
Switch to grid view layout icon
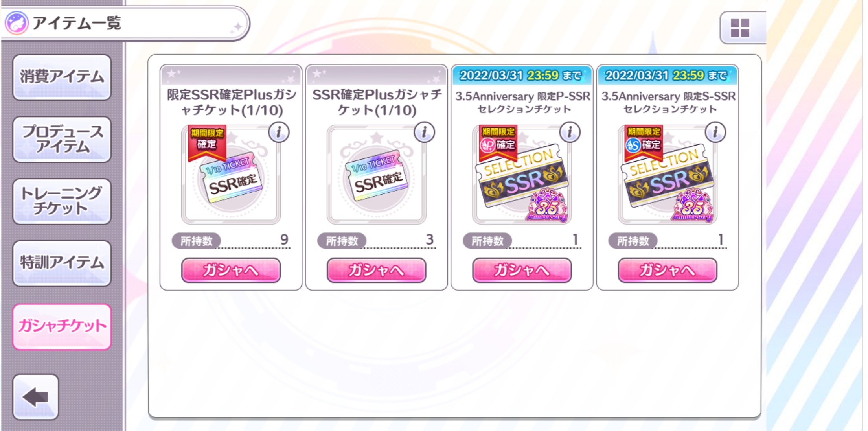point(740,28)
